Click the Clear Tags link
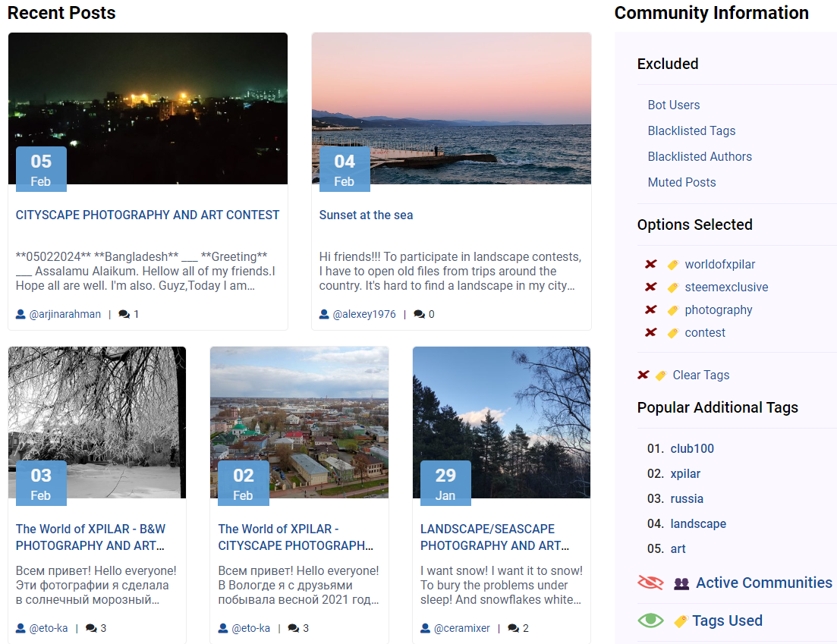Screen dimensions: 837x644 (x=700, y=375)
